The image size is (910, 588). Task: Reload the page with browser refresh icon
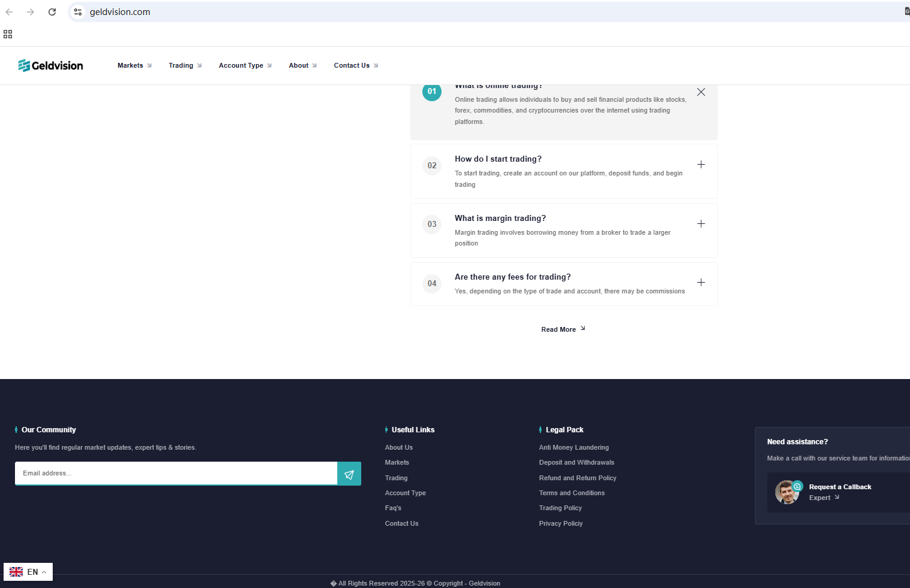pyautogui.click(x=52, y=12)
